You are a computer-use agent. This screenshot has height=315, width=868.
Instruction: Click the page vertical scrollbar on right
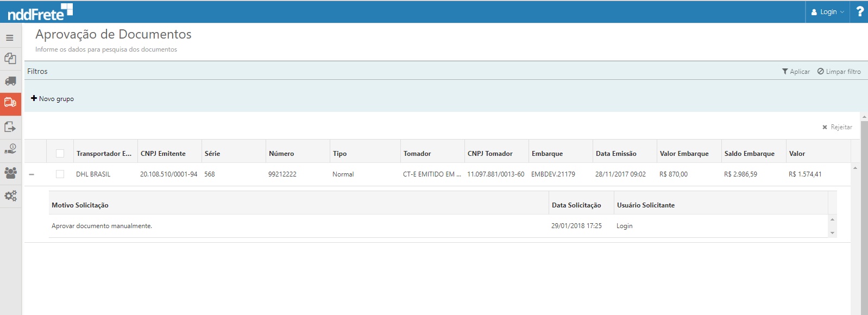[864, 217]
